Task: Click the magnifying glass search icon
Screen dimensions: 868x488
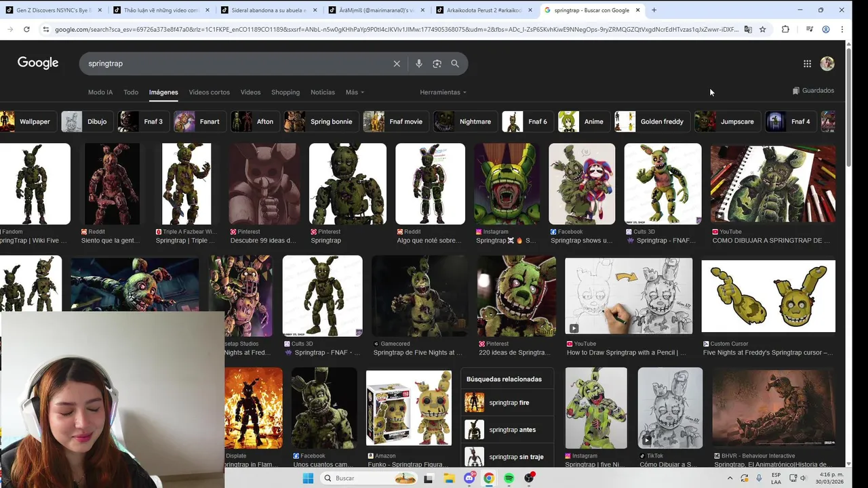Action: click(x=455, y=64)
